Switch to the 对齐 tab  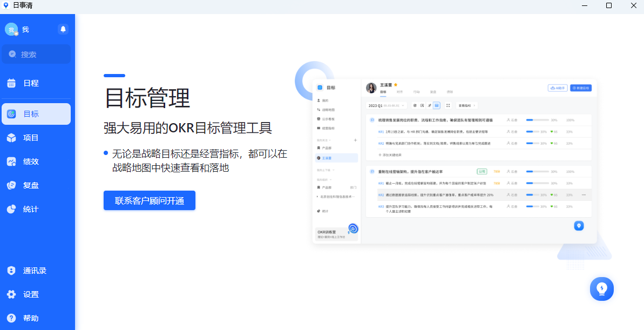coord(400,92)
